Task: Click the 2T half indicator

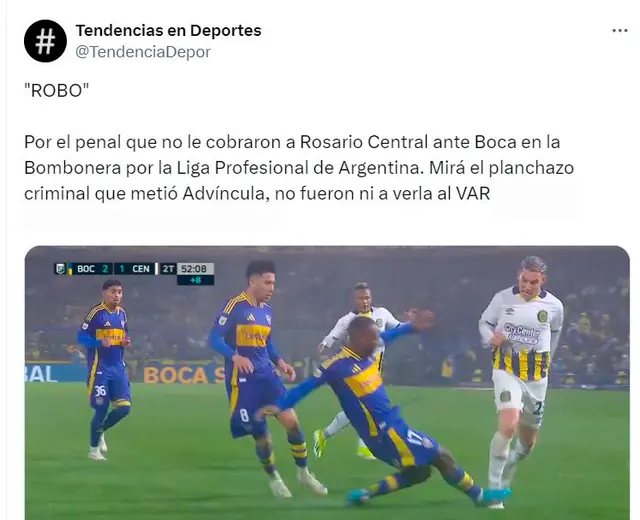Action: point(168,269)
